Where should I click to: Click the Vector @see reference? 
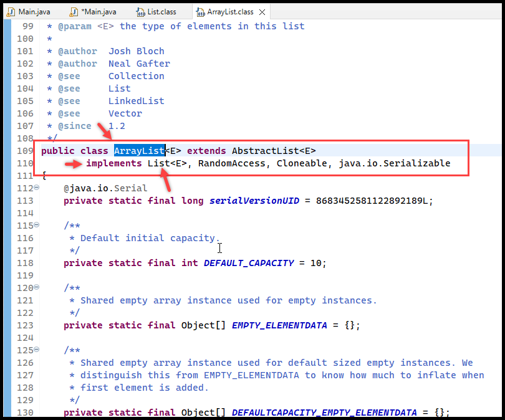point(125,113)
